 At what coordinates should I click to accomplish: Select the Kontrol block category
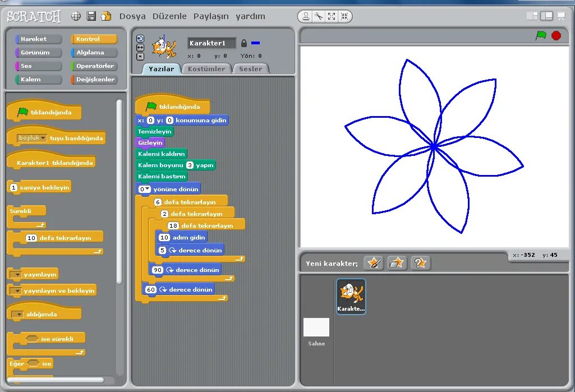(94, 39)
